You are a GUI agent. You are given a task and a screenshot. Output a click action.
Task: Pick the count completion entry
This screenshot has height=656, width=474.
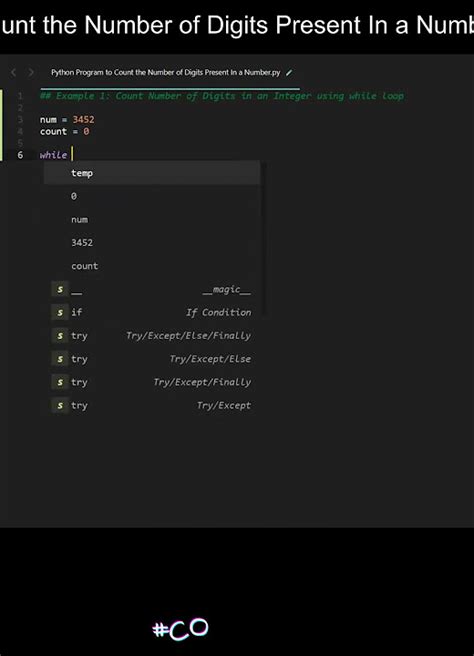pyautogui.click(x=152, y=266)
